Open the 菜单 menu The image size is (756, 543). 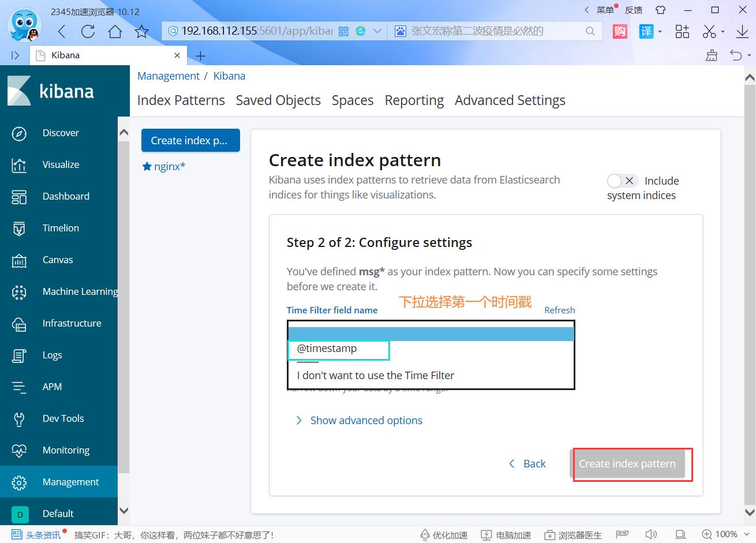click(605, 10)
